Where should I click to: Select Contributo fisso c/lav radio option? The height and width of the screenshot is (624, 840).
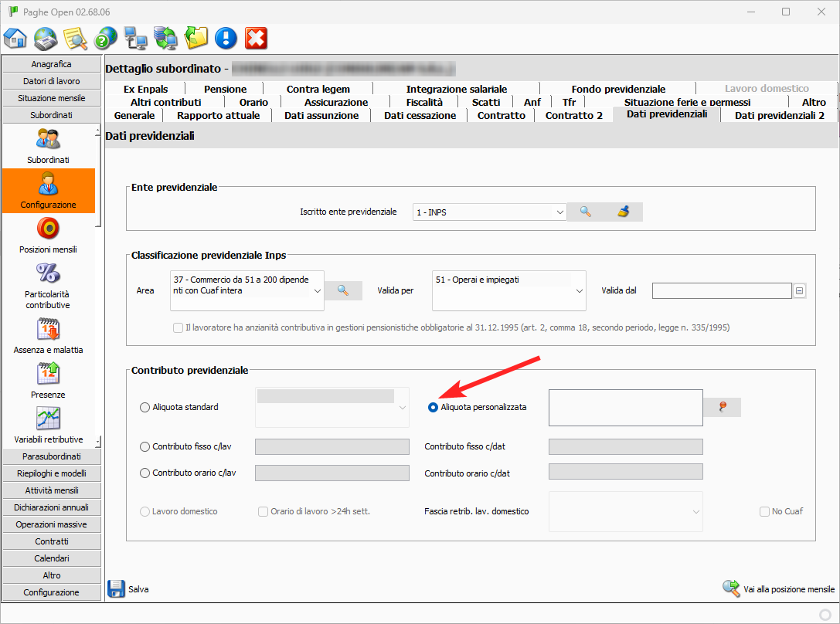(145, 446)
